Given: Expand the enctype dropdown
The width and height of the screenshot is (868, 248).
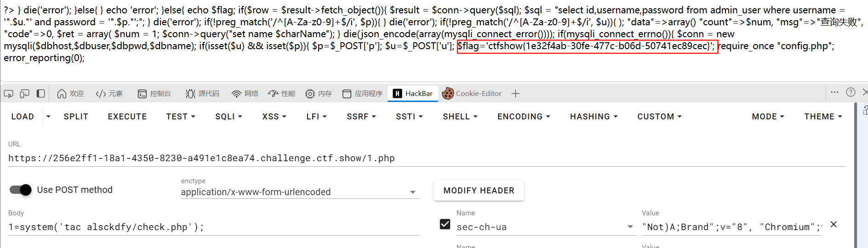Looking at the screenshot, I should point(413,192).
